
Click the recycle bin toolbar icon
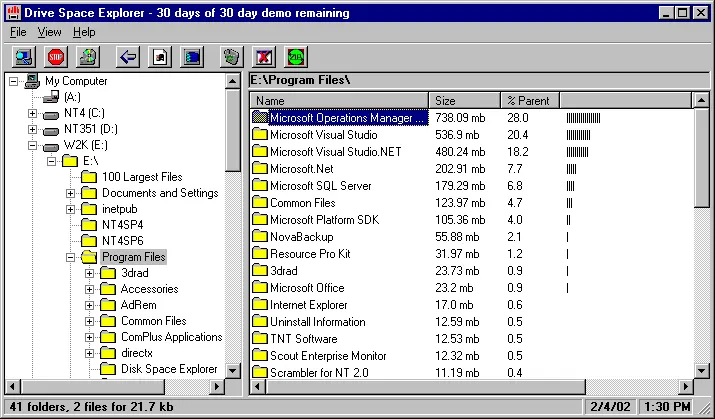tap(232, 57)
